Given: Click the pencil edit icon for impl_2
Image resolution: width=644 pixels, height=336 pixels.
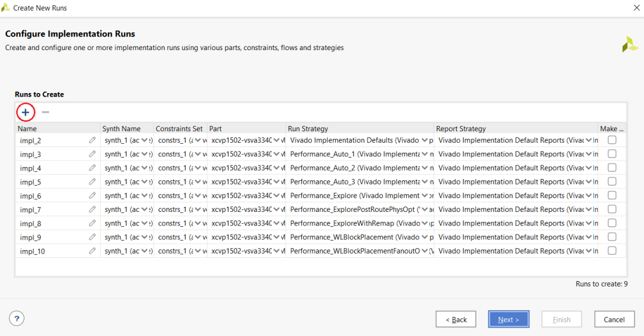Looking at the screenshot, I should pos(92,140).
